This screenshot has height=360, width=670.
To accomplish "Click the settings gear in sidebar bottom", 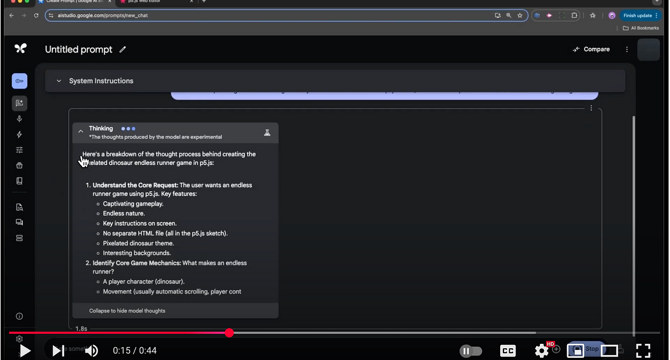I will 19,339.
